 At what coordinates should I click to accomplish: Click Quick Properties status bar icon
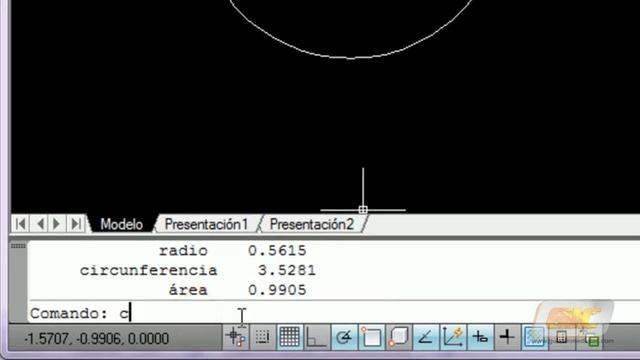[x=561, y=337]
